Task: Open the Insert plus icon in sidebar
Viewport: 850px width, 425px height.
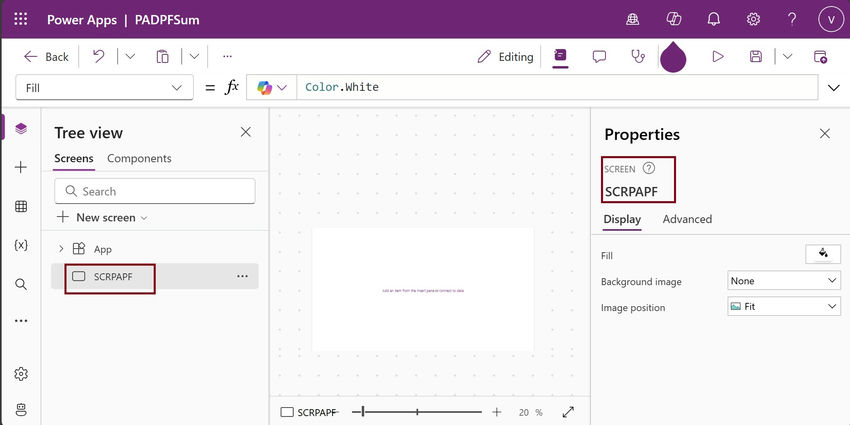Action: tap(21, 167)
